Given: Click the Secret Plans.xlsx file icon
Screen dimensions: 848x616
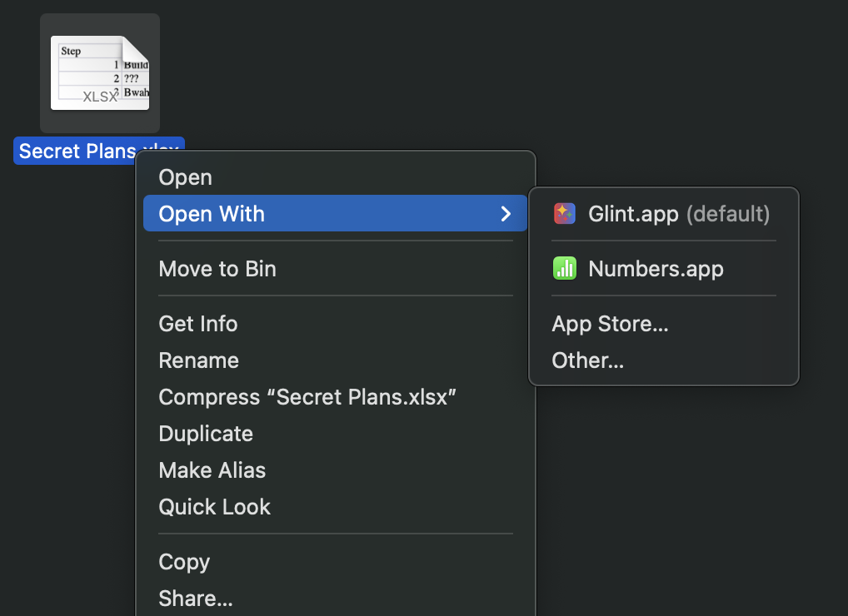Looking at the screenshot, I should (x=100, y=73).
